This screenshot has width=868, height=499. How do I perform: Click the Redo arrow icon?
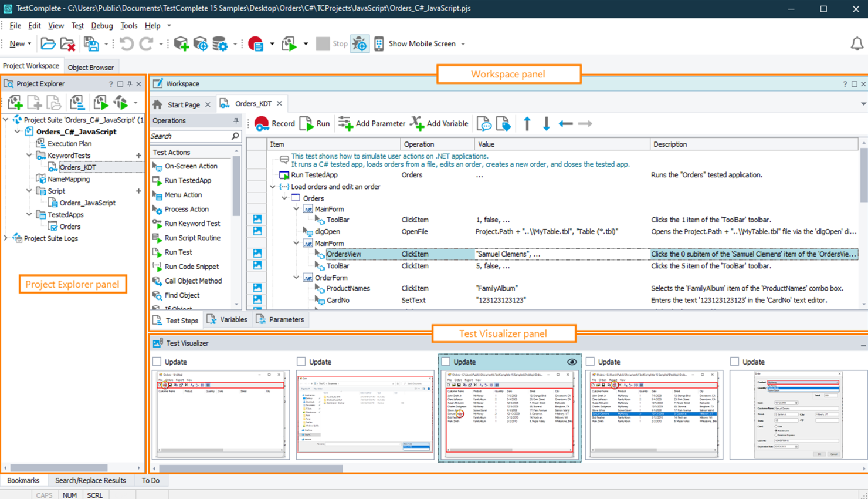click(146, 44)
